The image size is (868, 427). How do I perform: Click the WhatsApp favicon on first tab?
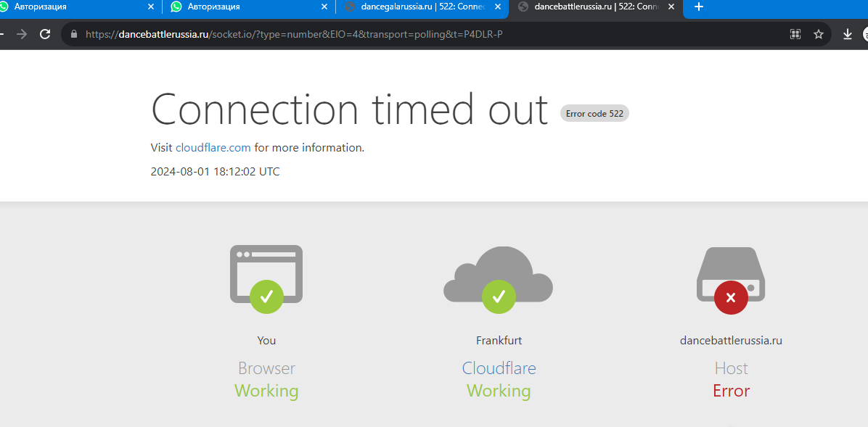click(x=3, y=7)
